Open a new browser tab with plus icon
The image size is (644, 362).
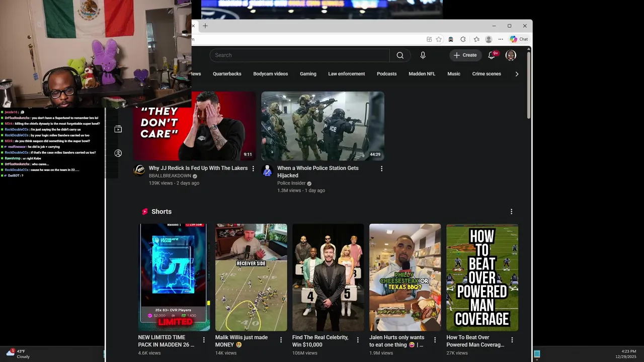(x=205, y=26)
